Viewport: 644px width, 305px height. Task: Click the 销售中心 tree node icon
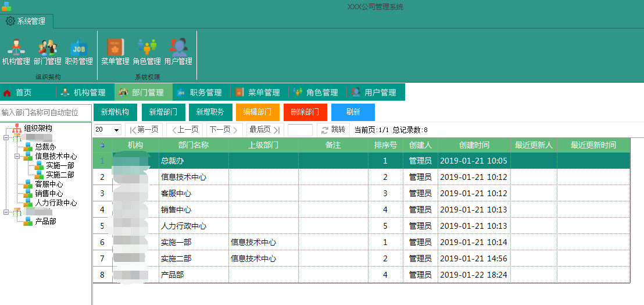pos(28,194)
